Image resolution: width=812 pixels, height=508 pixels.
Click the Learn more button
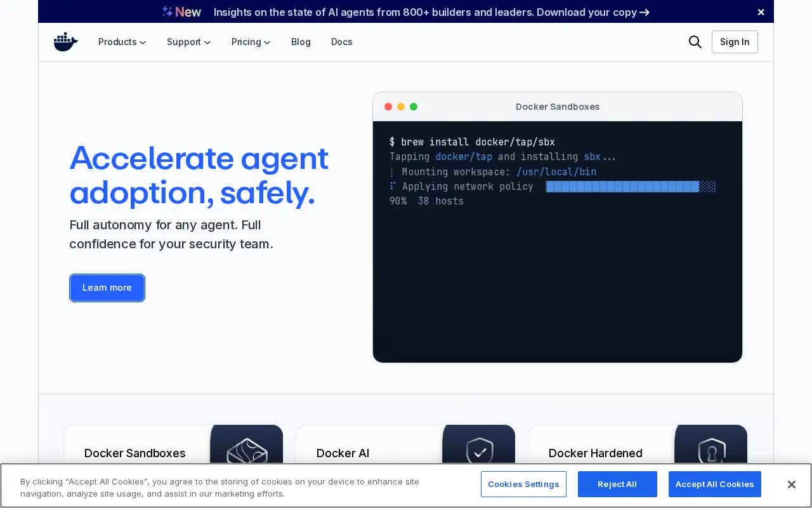coord(107,288)
